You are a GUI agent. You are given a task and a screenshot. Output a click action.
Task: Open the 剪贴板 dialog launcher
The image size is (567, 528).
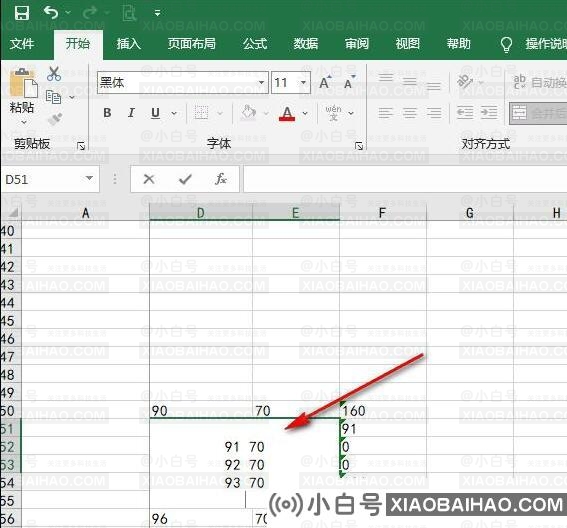pyautogui.click(x=81, y=146)
